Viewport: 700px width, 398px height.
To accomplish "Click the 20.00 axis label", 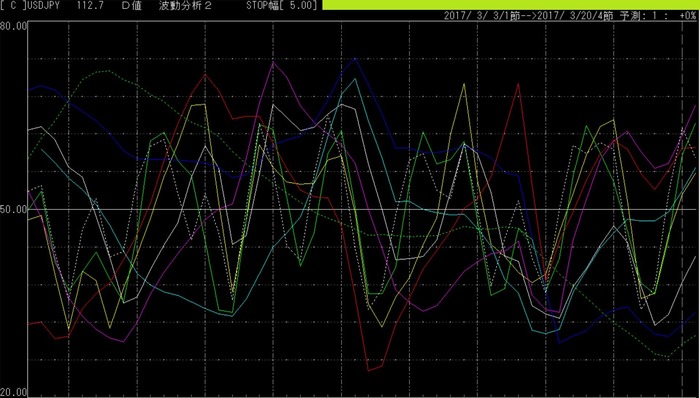I will pyautogui.click(x=13, y=393).
